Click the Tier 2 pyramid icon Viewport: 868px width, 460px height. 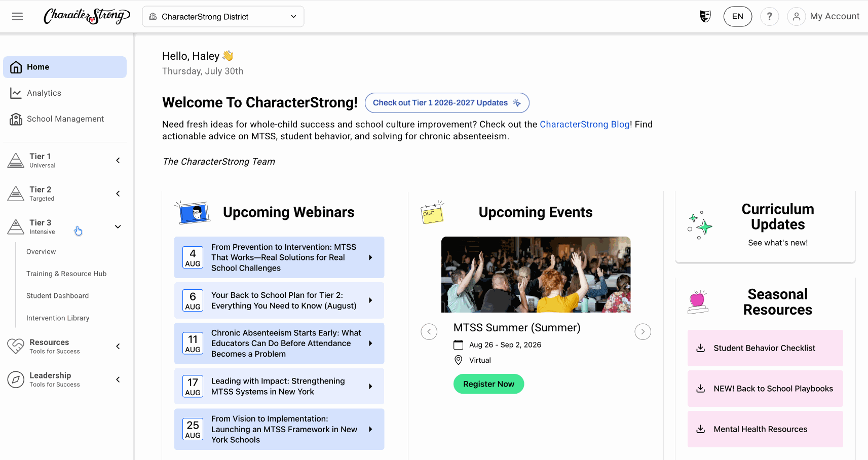coord(16,194)
